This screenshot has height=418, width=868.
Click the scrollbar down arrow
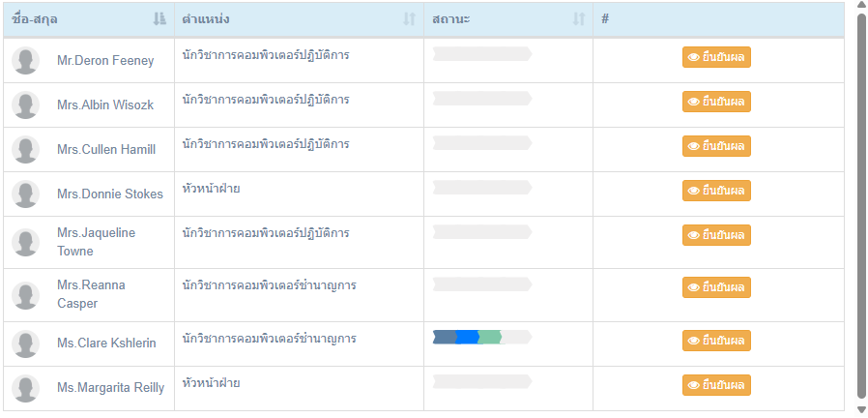[x=861, y=409]
